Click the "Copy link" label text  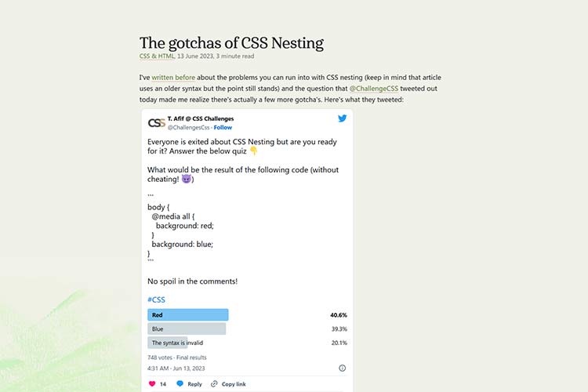tap(234, 384)
